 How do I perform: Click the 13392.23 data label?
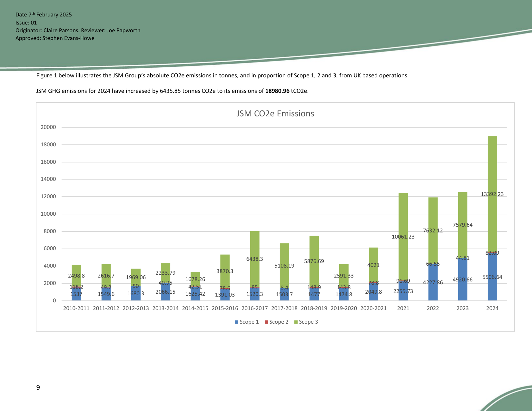492,194
